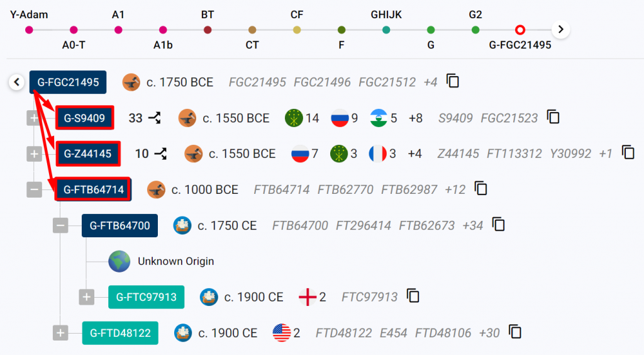
Task: Expand the G-S9409 branch
Action: click(x=35, y=118)
